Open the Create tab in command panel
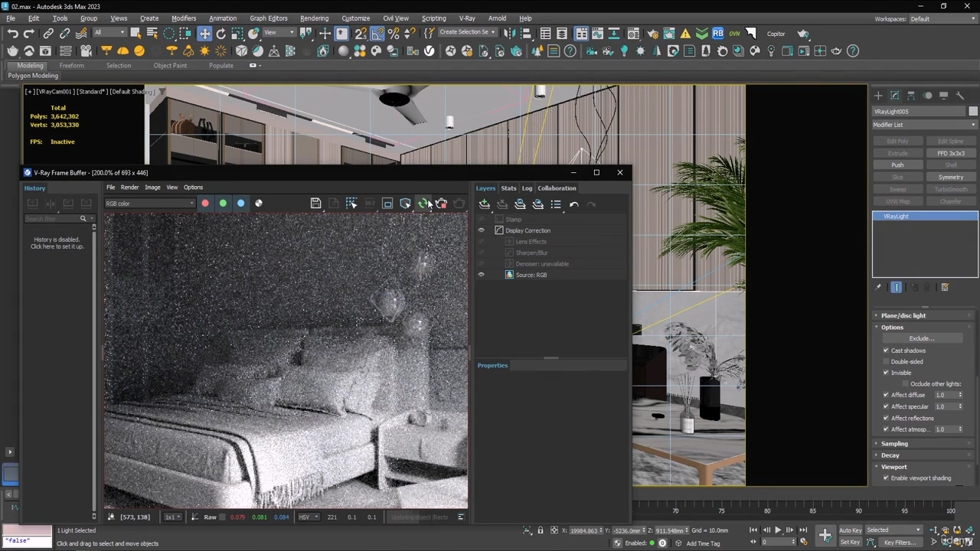980x551 pixels. coord(878,96)
